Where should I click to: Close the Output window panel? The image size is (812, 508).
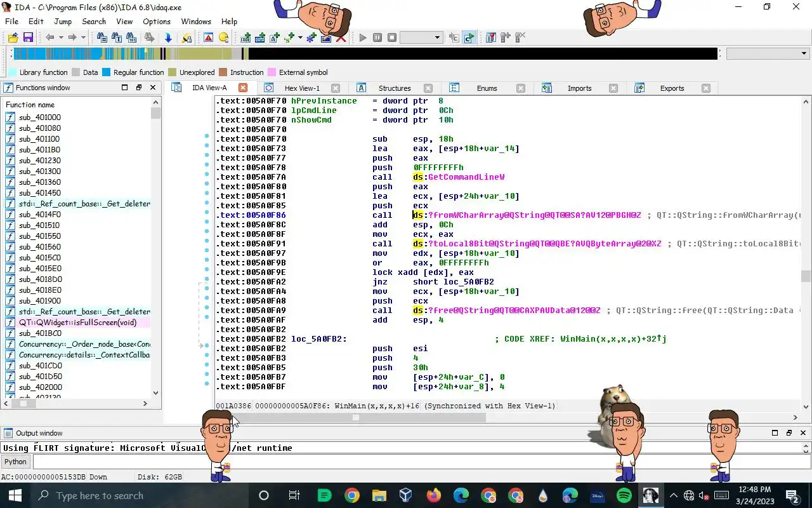coord(803,432)
